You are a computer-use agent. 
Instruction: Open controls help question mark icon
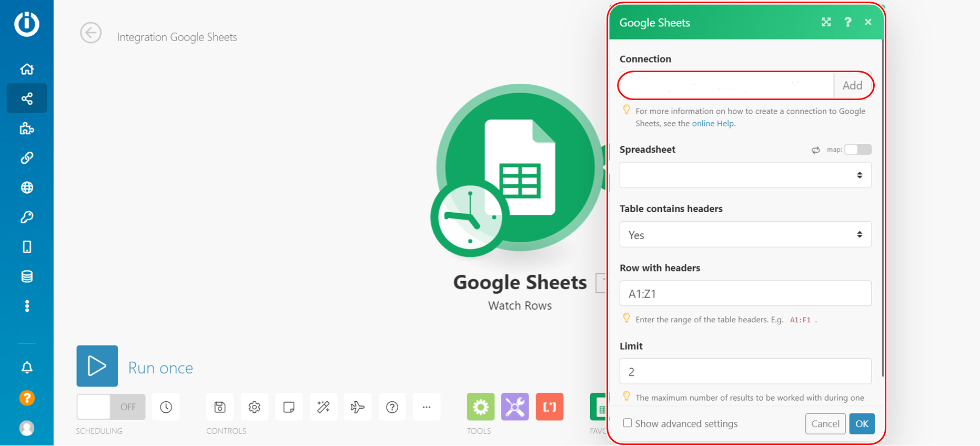(x=392, y=407)
